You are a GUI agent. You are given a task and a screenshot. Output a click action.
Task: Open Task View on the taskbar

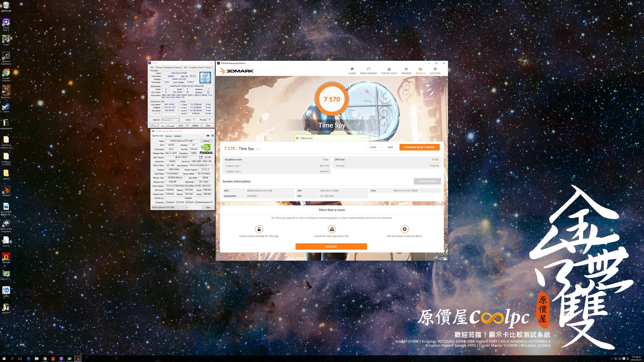[20, 358]
